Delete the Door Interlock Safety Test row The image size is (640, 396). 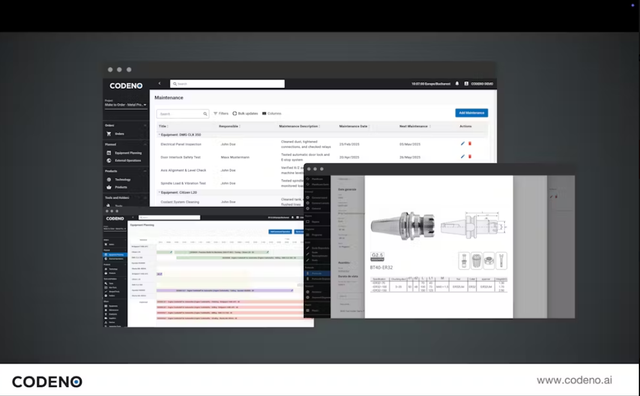tap(470, 156)
